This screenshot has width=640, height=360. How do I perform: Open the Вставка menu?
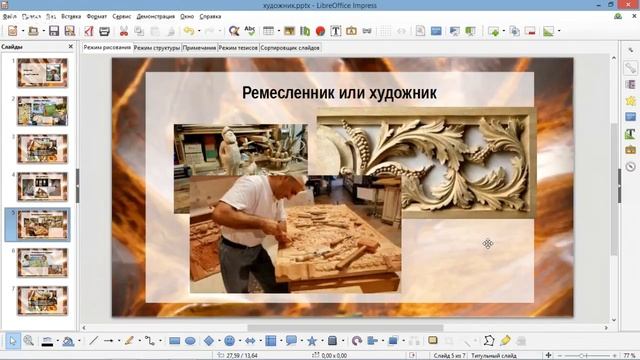coord(71,16)
